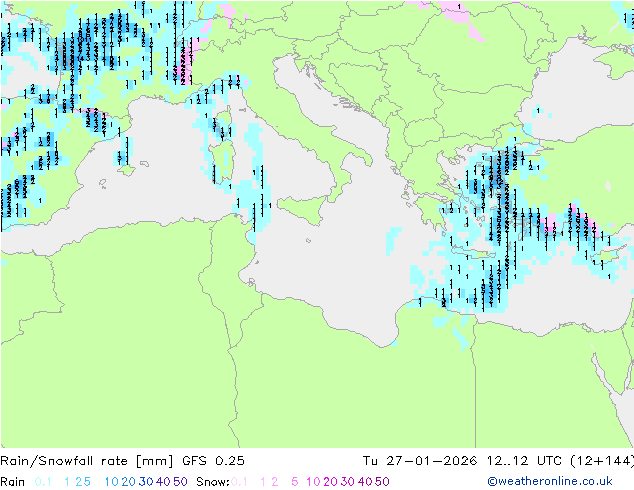This screenshot has height=490, width=634.
Task: Pick the rain legend 30 value
Action: tap(146, 482)
